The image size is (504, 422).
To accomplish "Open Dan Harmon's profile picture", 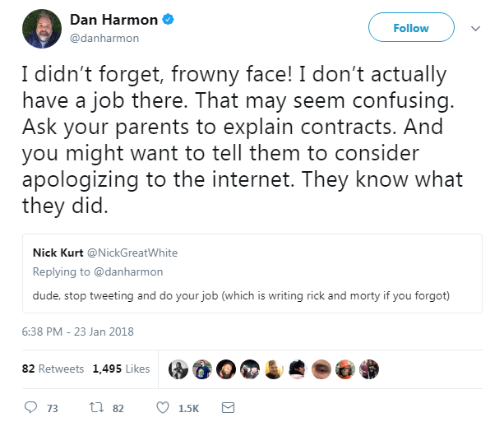I will point(42,29).
